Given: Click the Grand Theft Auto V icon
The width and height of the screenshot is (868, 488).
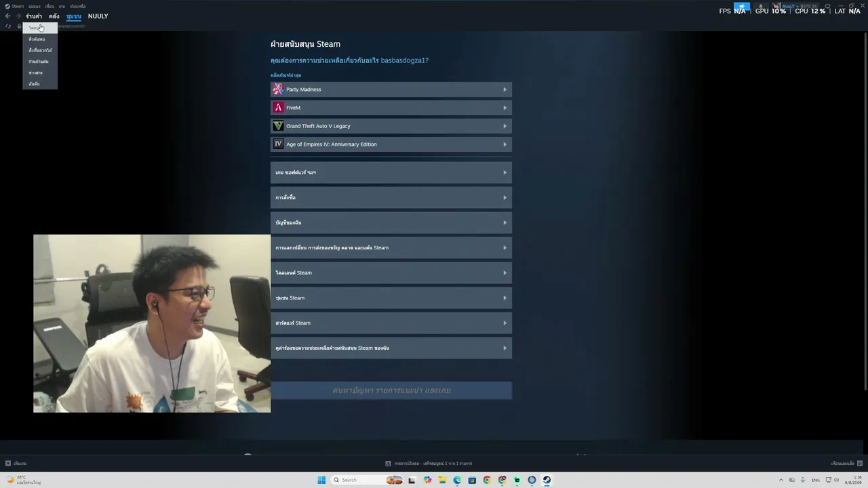Looking at the screenshot, I should (278, 126).
